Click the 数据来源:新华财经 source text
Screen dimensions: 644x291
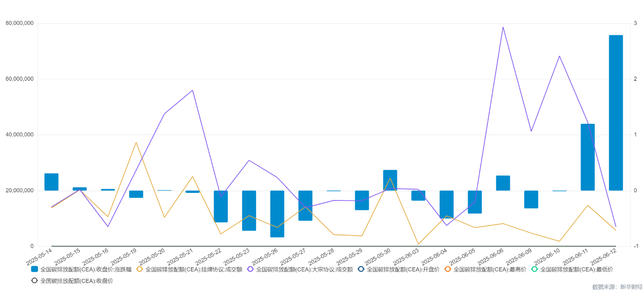coord(617,286)
